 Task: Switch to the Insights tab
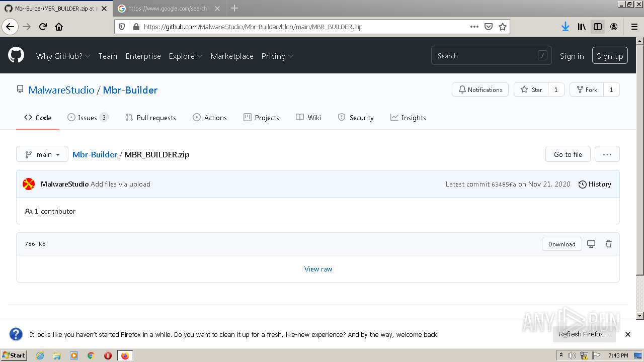(x=408, y=118)
